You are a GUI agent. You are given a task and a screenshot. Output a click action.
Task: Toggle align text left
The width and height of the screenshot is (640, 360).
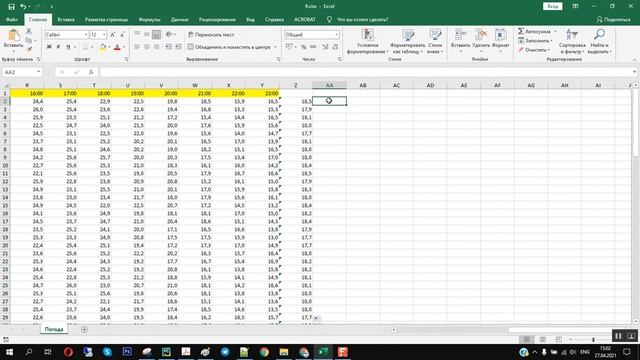click(x=137, y=47)
